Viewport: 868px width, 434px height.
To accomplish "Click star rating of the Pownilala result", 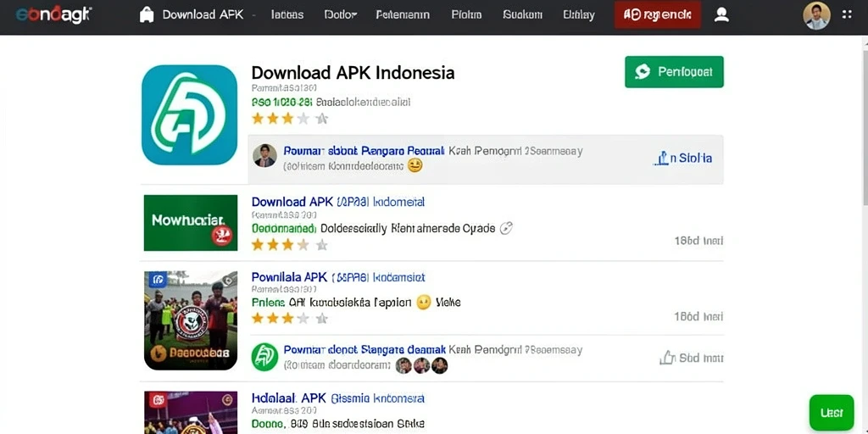I will coord(290,319).
